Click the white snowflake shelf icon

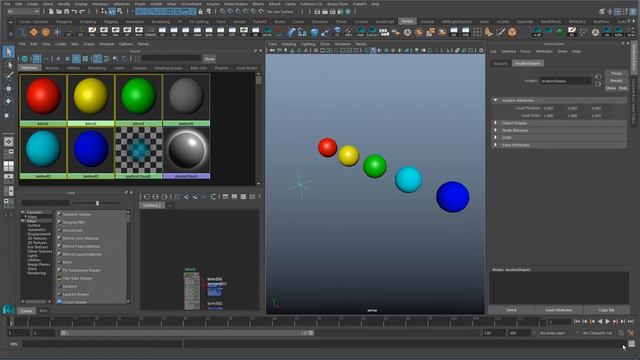pos(57,32)
